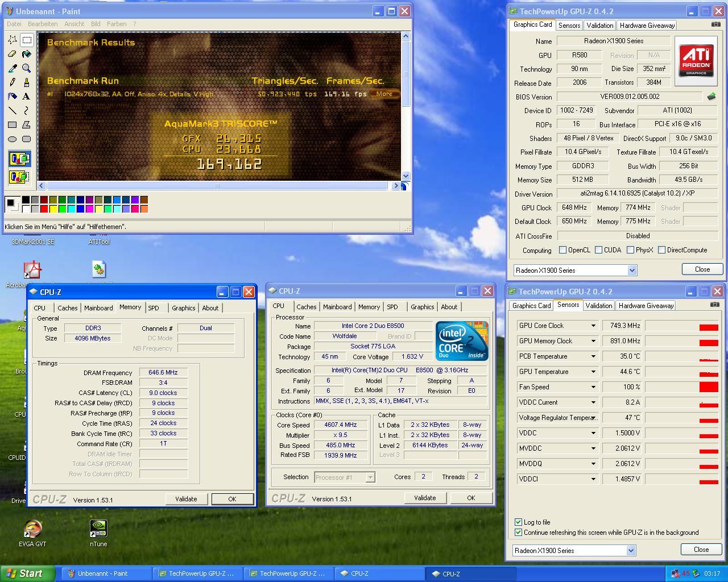Select the Line tool in Paint
The image size is (728, 582).
coord(13,111)
